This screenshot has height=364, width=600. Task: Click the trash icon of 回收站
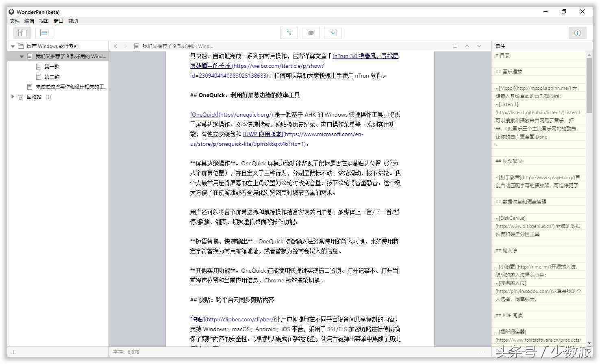click(21, 97)
